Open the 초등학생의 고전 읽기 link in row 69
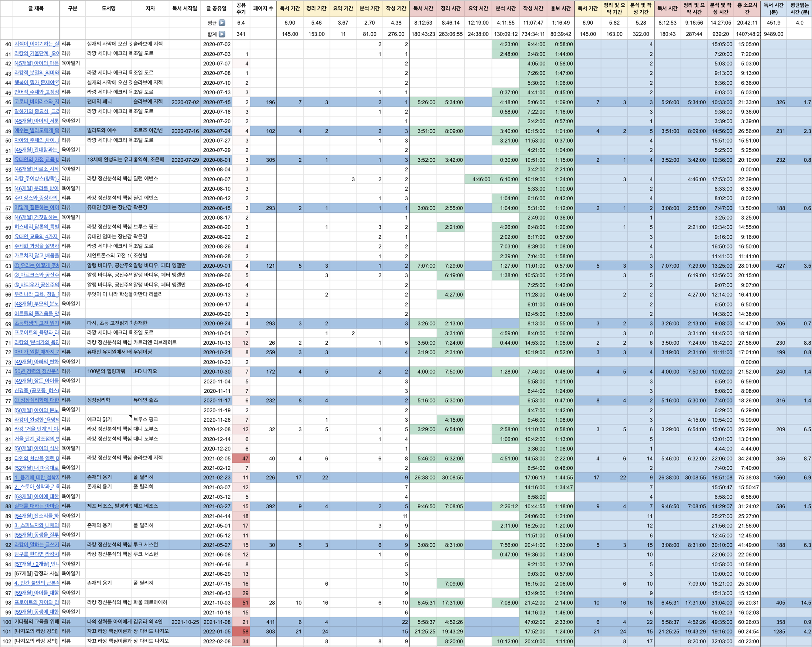 pyautogui.click(x=36, y=323)
